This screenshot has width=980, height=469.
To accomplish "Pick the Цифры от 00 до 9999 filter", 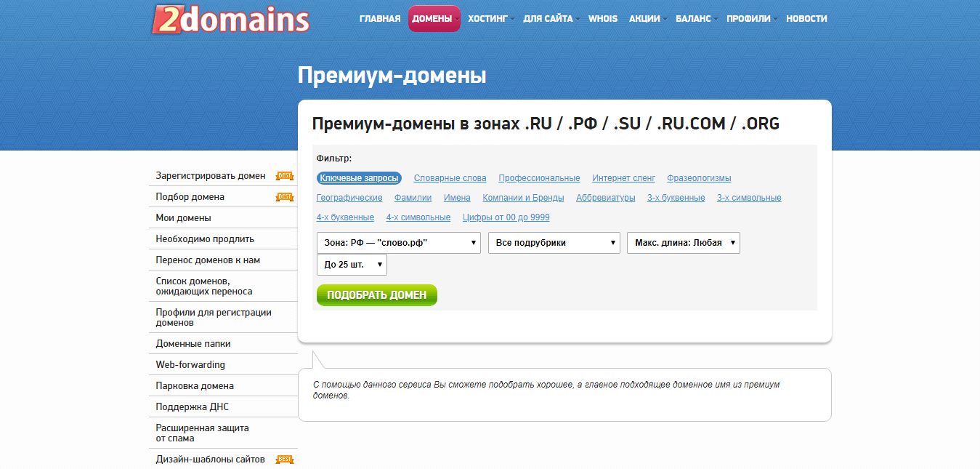I will (x=506, y=217).
